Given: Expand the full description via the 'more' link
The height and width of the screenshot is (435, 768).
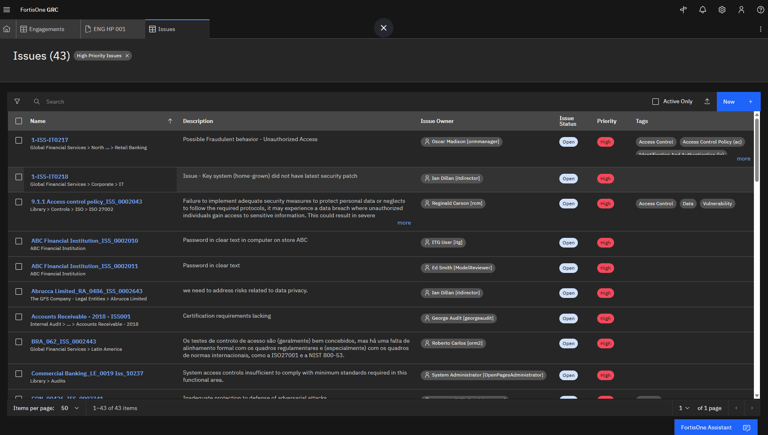Looking at the screenshot, I should (404, 223).
